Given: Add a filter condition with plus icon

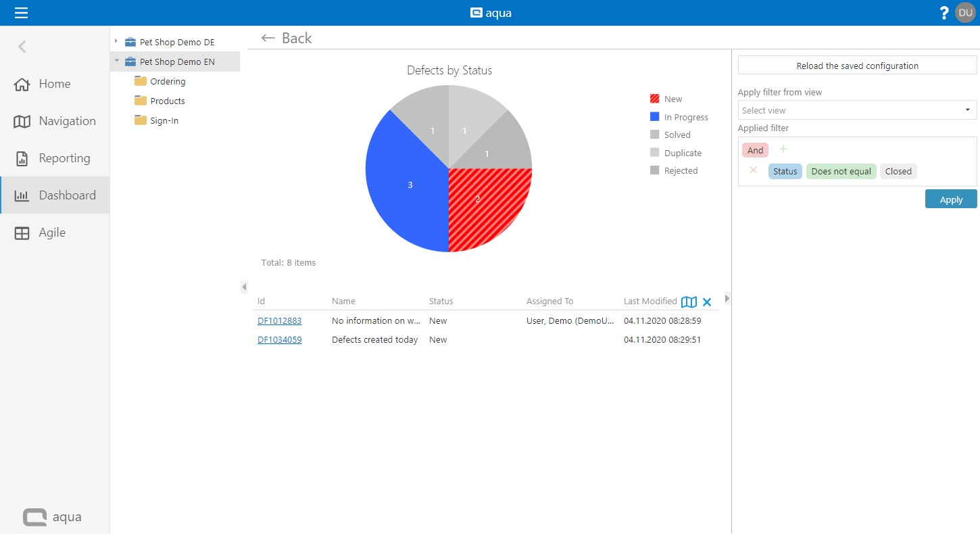Looking at the screenshot, I should click(x=783, y=149).
